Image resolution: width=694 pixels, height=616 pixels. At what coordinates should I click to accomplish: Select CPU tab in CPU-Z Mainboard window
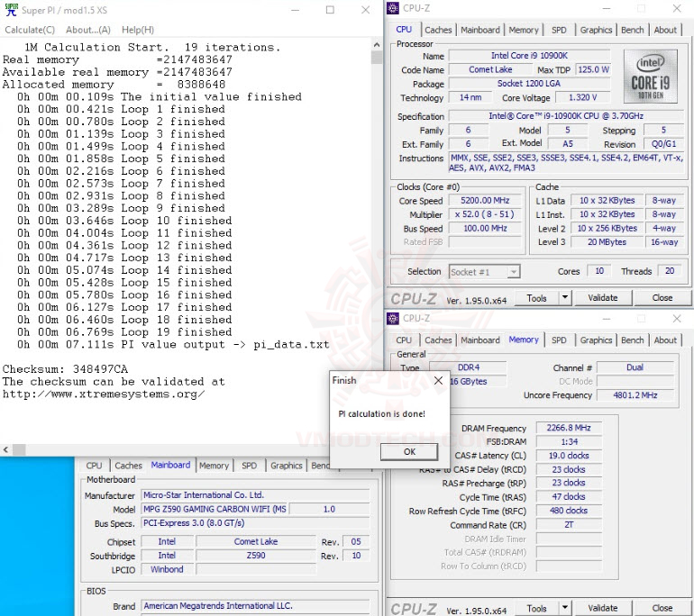[94, 466]
